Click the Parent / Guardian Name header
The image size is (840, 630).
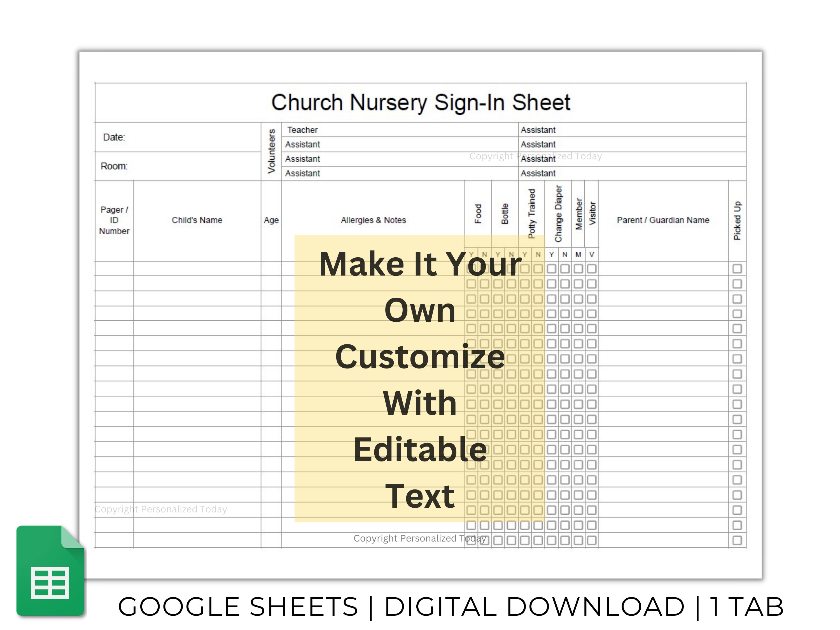click(663, 220)
